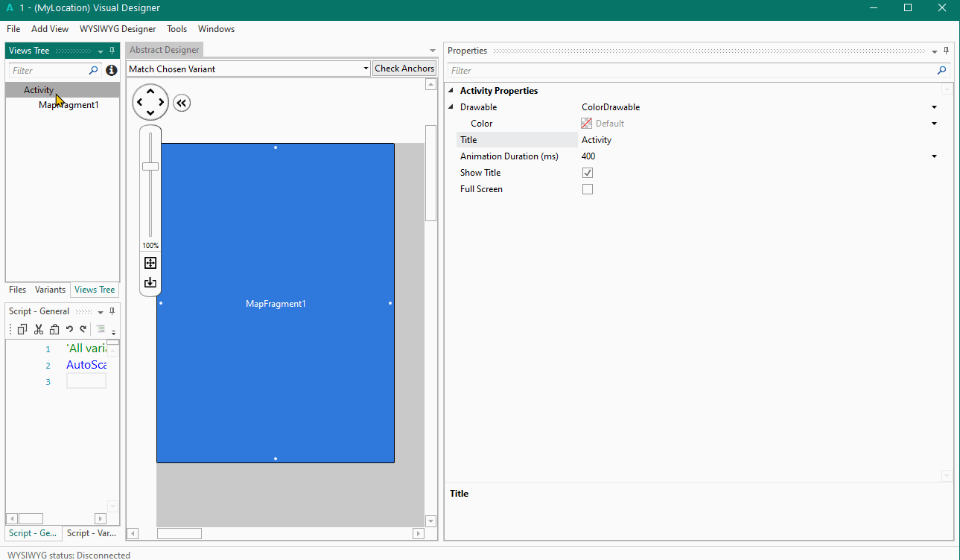Image resolution: width=960 pixels, height=560 pixels.
Task: Open the Match Chosen Variant dropdown
Action: [366, 69]
